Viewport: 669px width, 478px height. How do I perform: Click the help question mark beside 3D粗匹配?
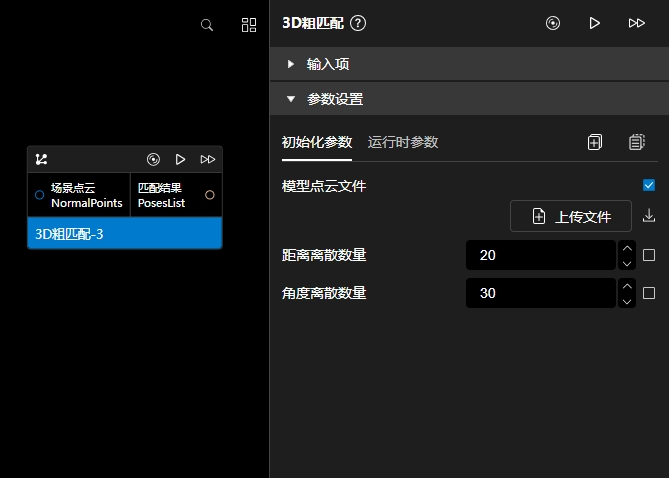[x=358, y=23]
